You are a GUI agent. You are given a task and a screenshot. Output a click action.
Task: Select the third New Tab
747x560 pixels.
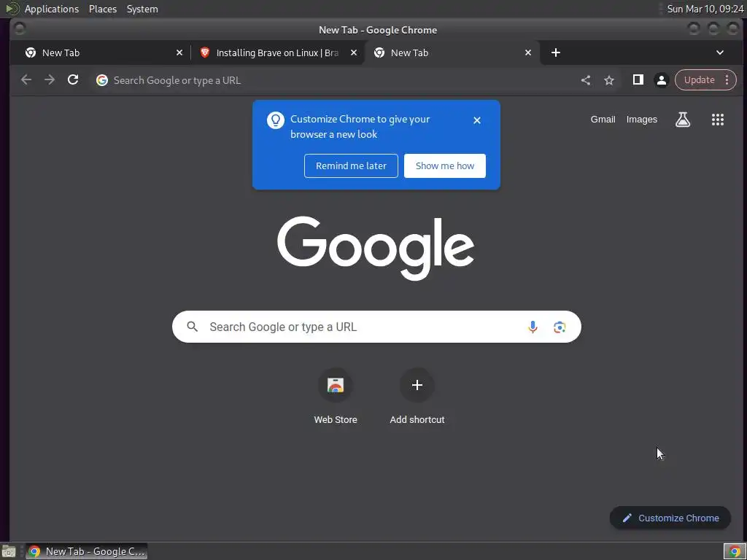click(452, 52)
